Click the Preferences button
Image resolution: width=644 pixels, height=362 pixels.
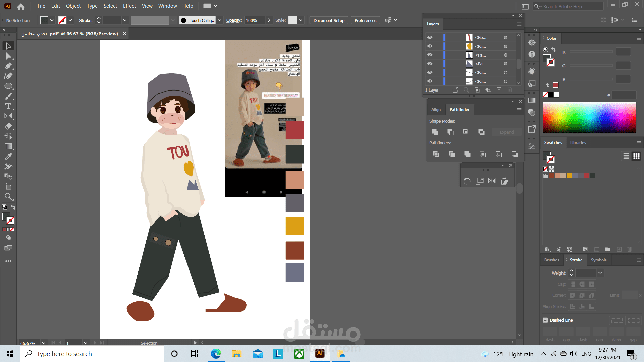point(366,20)
